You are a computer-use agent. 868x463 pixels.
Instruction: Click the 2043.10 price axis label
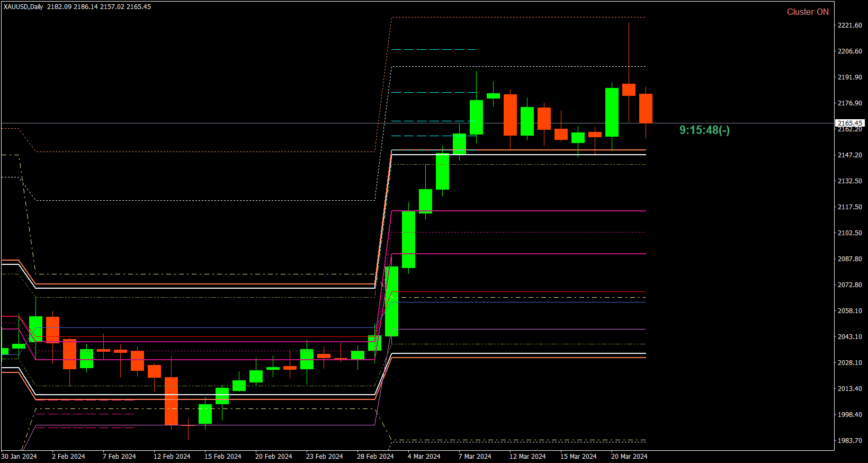pyautogui.click(x=849, y=337)
